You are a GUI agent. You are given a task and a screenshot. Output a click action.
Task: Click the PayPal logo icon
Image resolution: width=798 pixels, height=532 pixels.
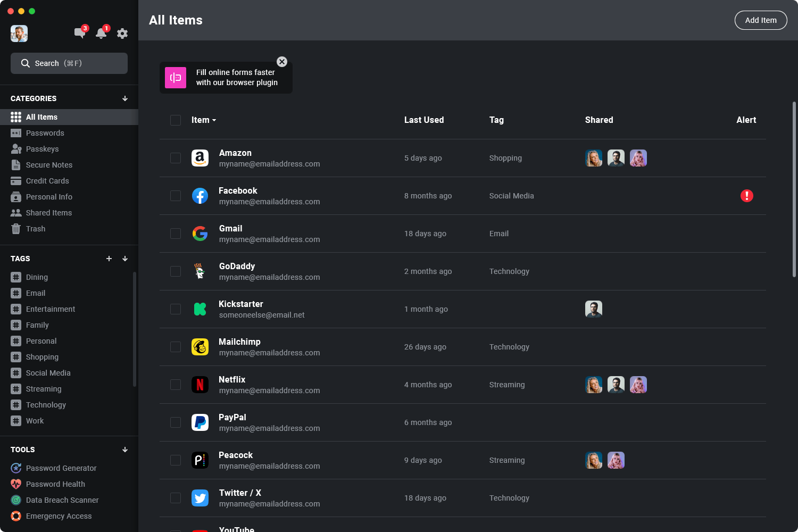(200, 422)
